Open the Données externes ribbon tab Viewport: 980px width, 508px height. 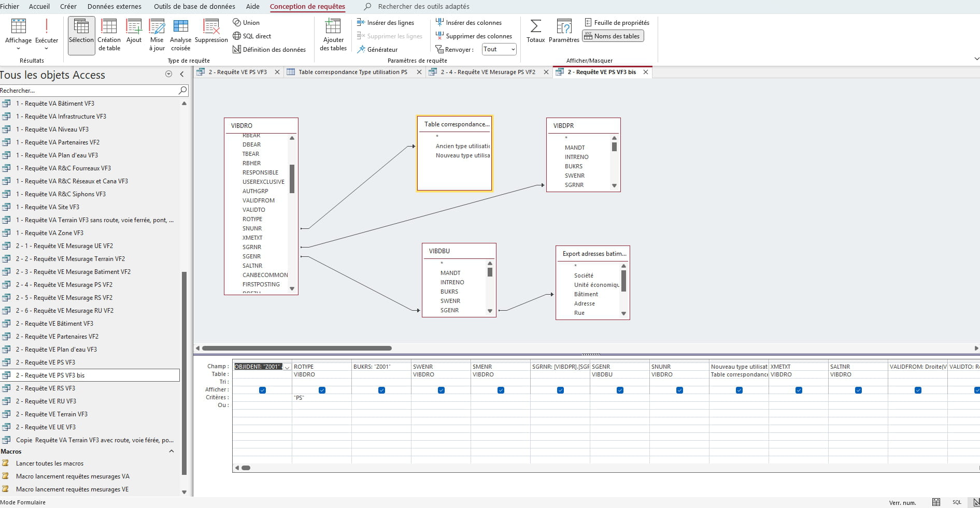tap(114, 6)
